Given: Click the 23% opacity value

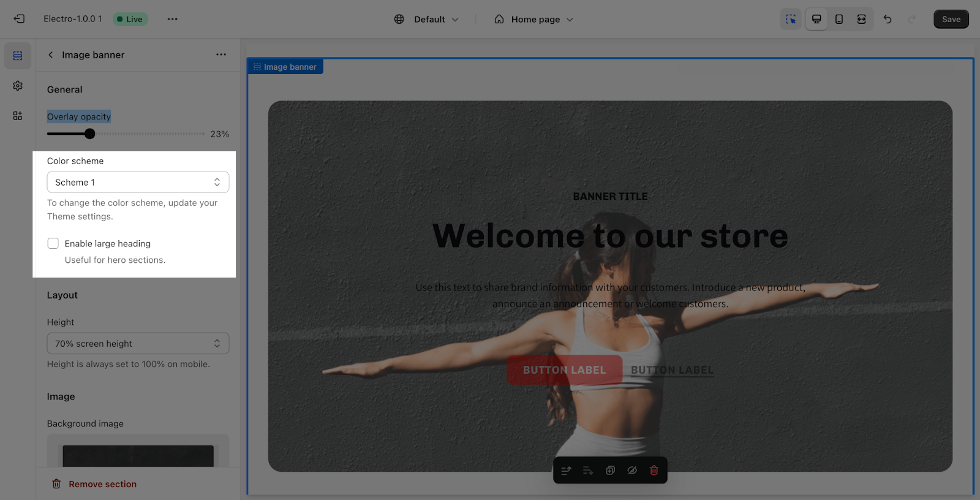Looking at the screenshot, I should pyautogui.click(x=219, y=134).
